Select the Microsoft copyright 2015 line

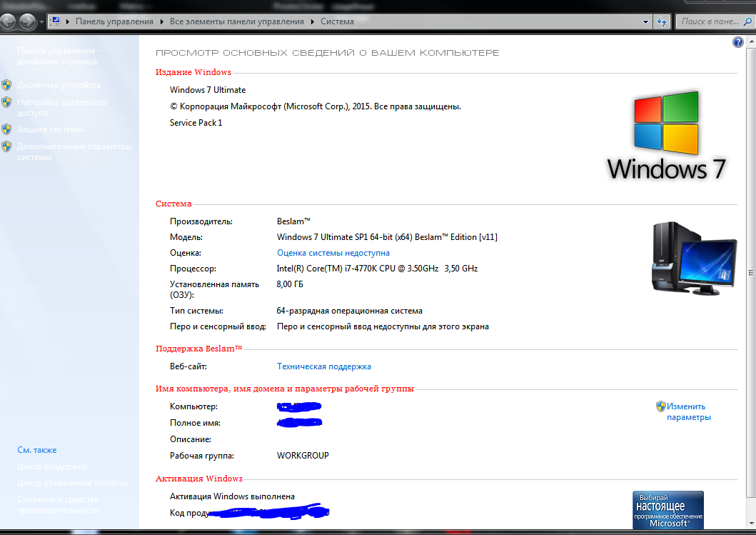[x=316, y=106]
